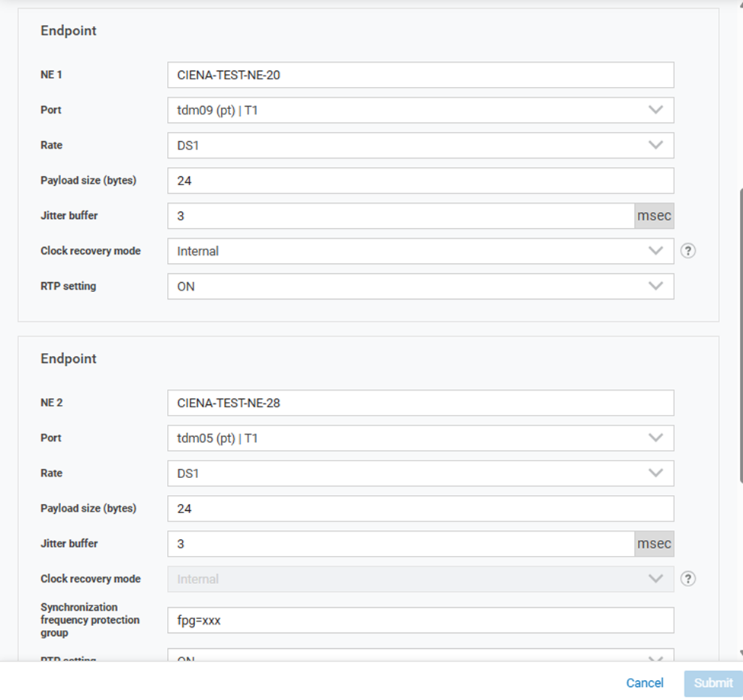Open help icon for NE 2 Clock recovery mode
Viewport: 743px width, 700px height.
(688, 579)
